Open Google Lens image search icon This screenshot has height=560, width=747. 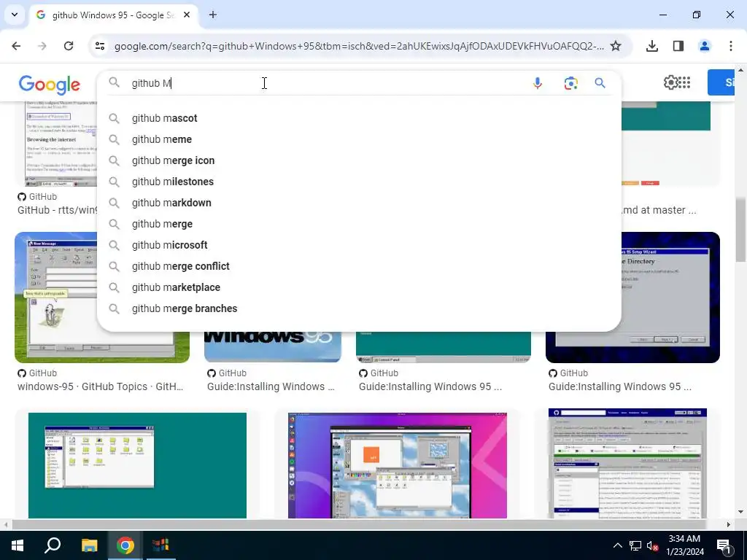point(570,83)
